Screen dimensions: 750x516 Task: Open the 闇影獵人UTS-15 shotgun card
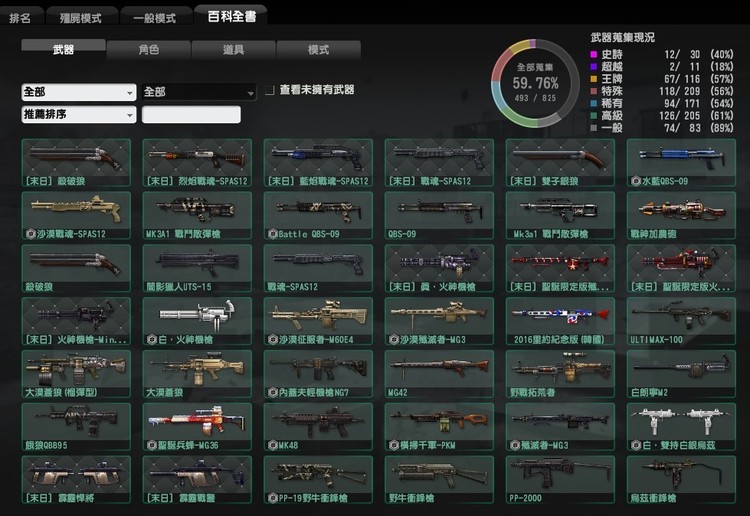[197, 268]
